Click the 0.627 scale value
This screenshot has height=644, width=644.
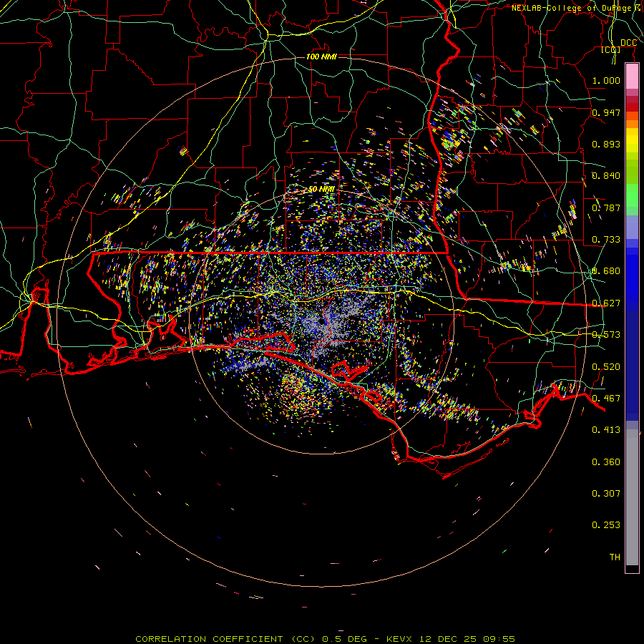point(606,303)
